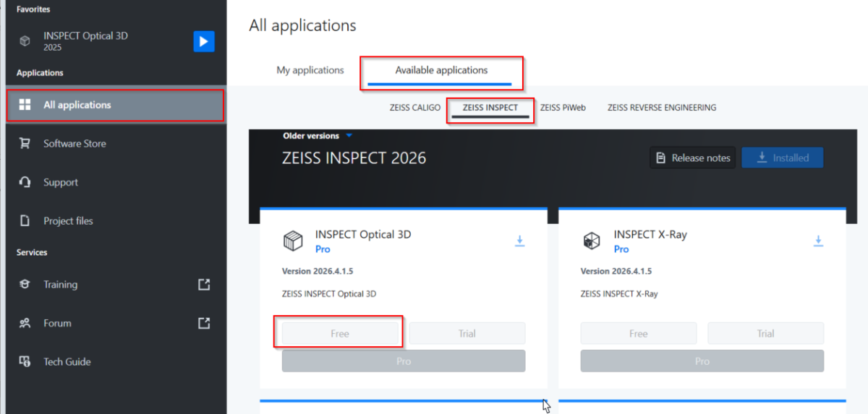Select the ZEISS CALIGO category
Image resolution: width=868 pixels, height=414 pixels.
click(x=415, y=108)
